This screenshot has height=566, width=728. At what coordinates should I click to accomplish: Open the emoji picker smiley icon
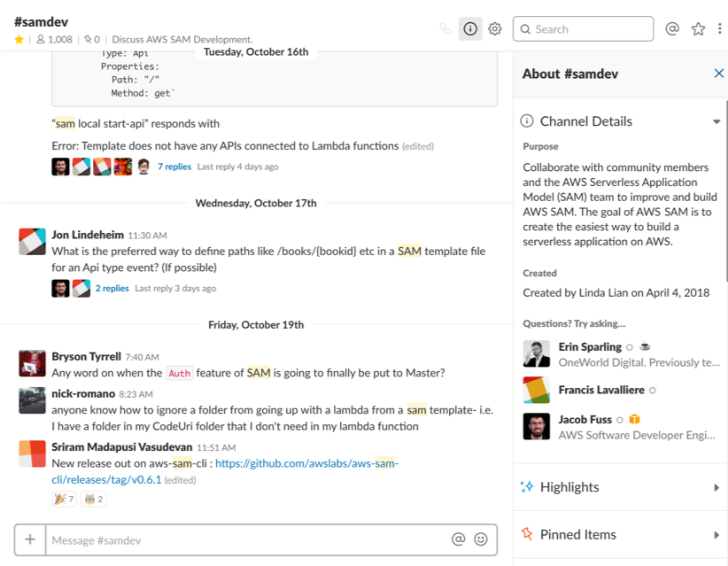(481, 539)
